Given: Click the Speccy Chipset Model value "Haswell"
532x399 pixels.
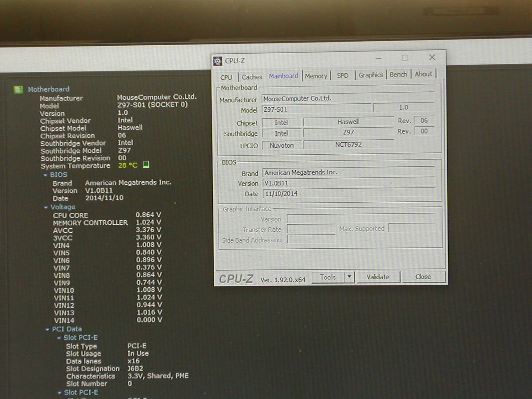Looking at the screenshot, I should pos(130,128).
